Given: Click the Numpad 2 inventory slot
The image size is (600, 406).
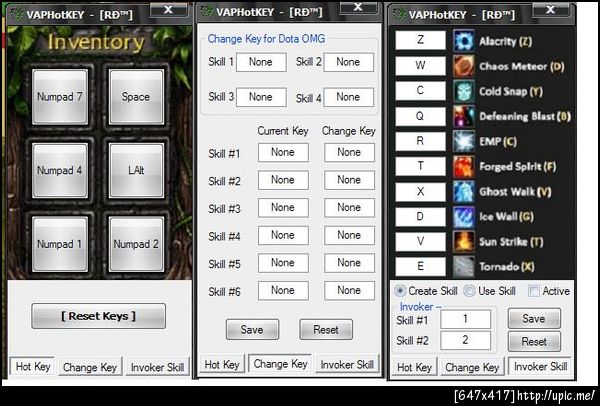Looking at the screenshot, I should pyautogui.click(x=136, y=244).
